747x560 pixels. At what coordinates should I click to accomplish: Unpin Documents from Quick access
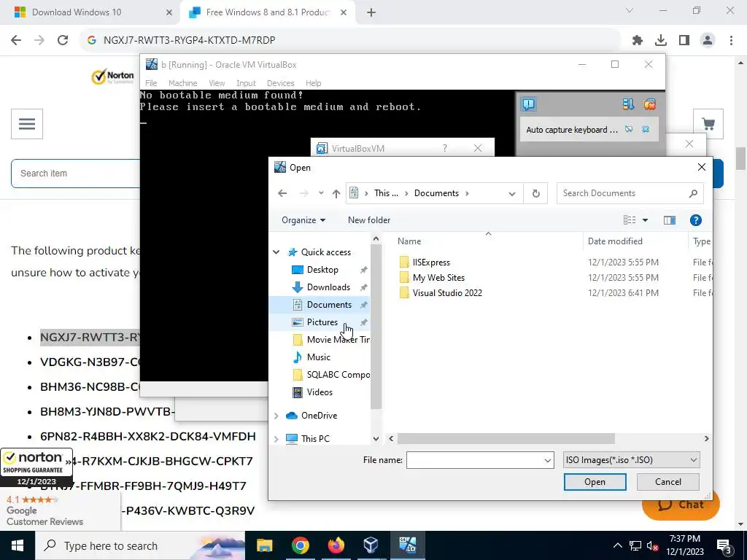point(363,305)
